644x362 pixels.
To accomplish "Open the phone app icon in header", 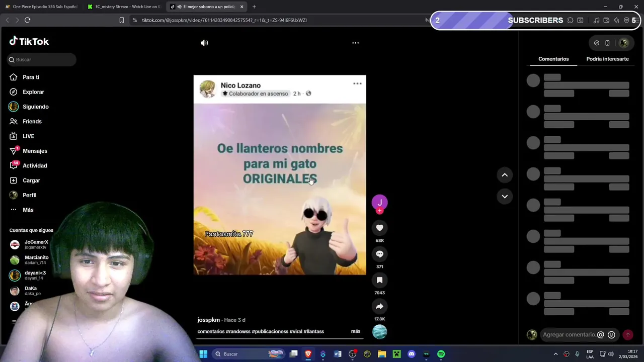I will coord(607,43).
